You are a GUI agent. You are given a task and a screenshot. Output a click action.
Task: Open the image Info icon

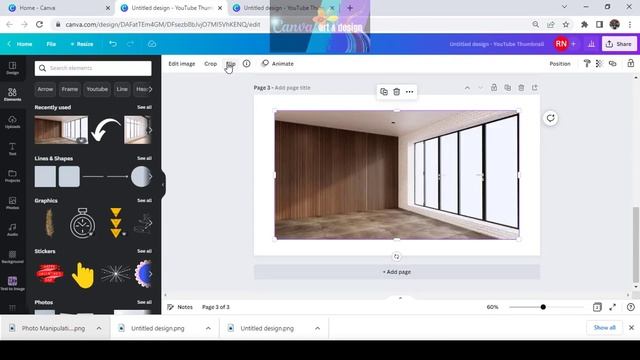[247, 64]
